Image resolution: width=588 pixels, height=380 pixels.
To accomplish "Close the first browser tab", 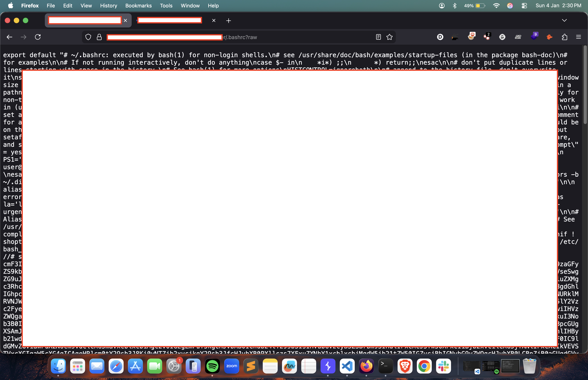I will click(125, 20).
